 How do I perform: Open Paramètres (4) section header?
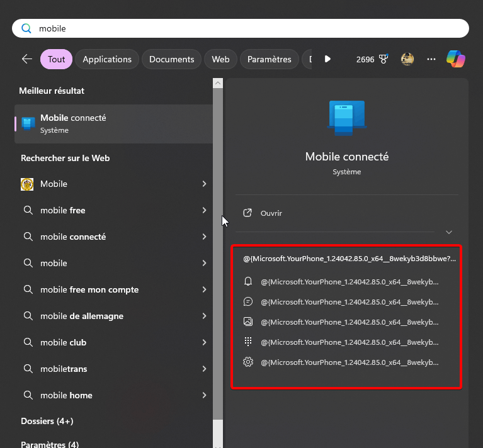pyautogui.click(x=50, y=444)
